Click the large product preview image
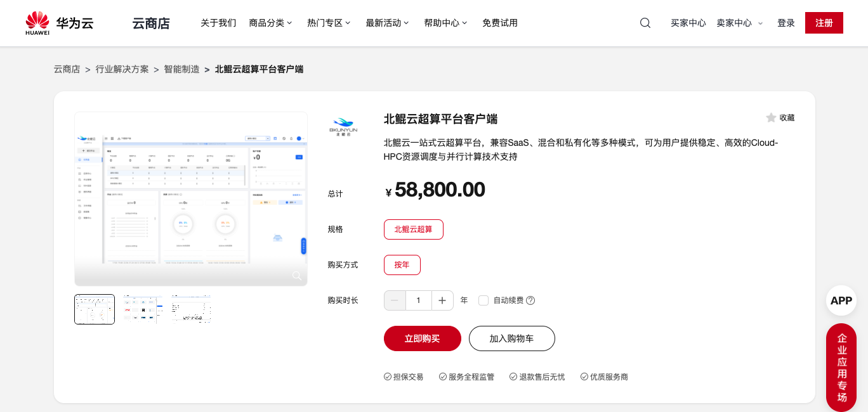The width and height of the screenshot is (868, 412). pos(191,199)
